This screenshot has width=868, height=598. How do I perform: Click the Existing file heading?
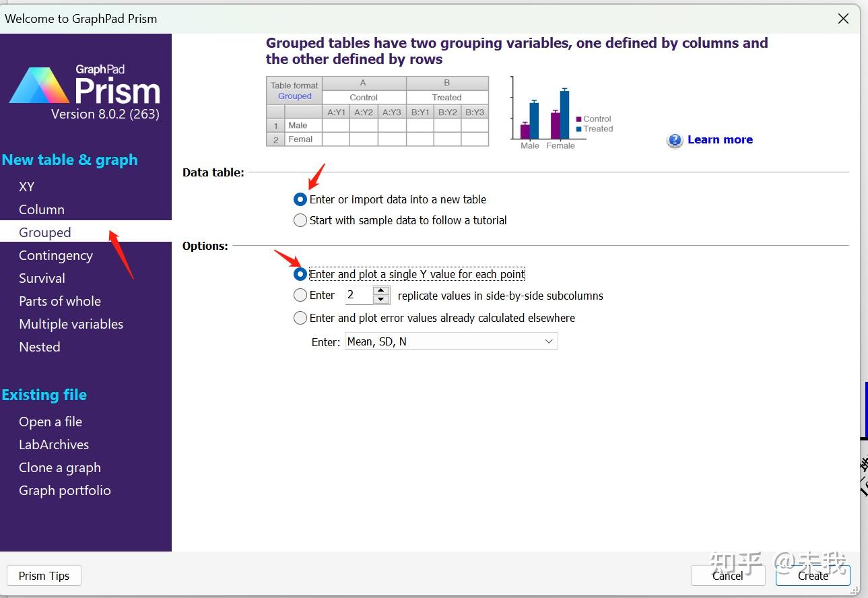(44, 395)
